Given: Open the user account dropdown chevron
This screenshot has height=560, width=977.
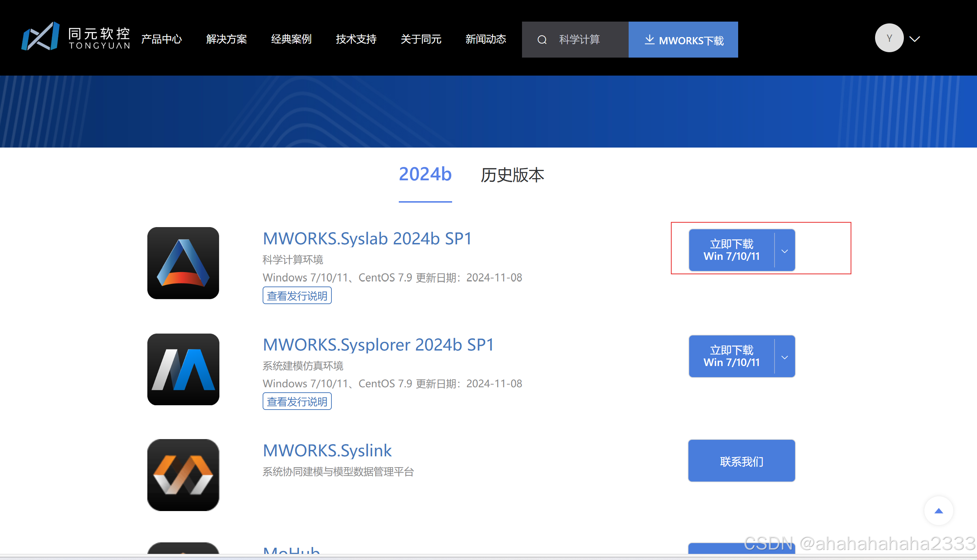Looking at the screenshot, I should tap(915, 39).
